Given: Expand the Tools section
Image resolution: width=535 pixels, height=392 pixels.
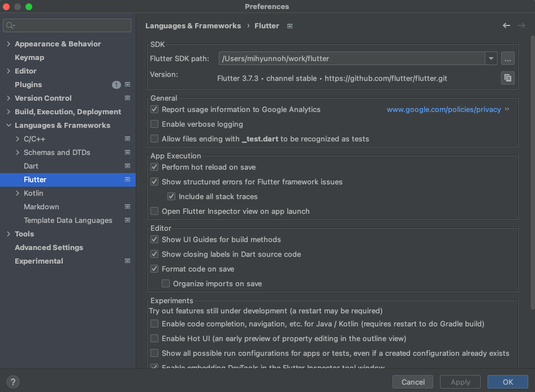Looking at the screenshot, I should pos(8,234).
